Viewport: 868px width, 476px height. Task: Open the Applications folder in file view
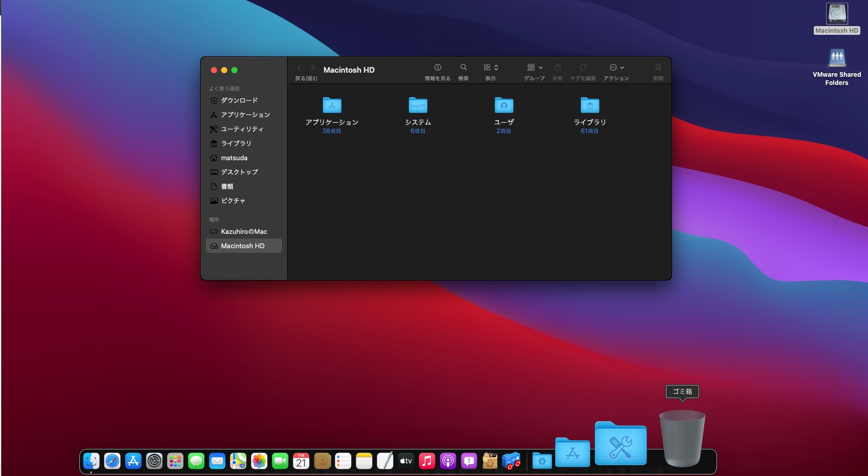(x=332, y=105)
